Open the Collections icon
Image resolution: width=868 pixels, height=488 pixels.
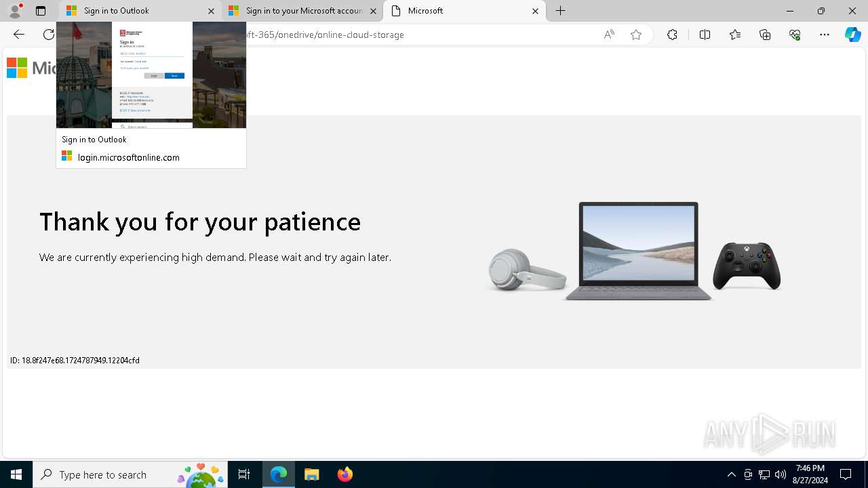[765, 35]
